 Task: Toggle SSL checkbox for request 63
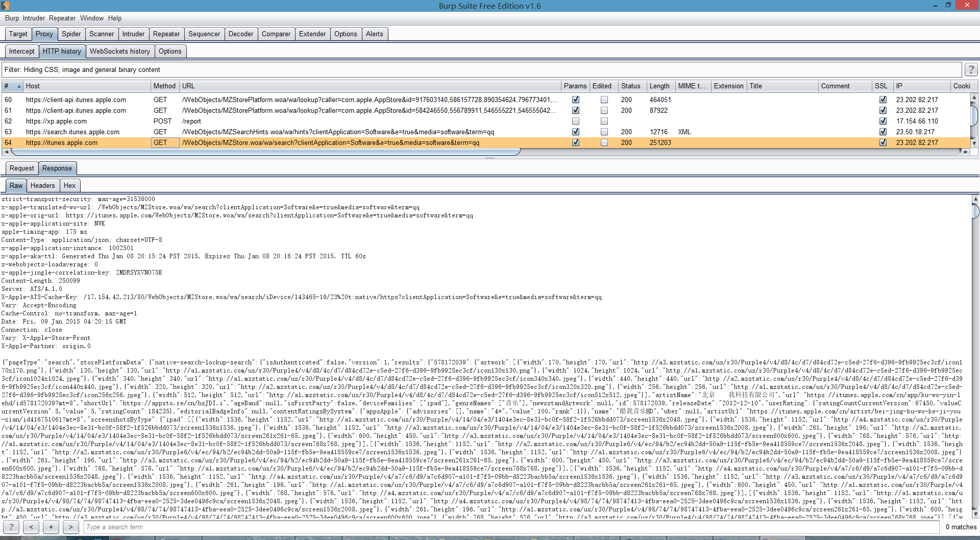883,132
